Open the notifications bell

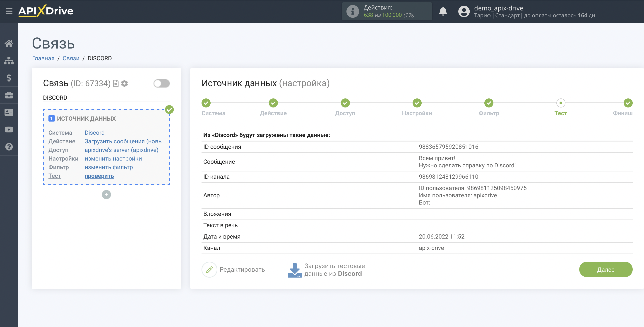point(443,11)
